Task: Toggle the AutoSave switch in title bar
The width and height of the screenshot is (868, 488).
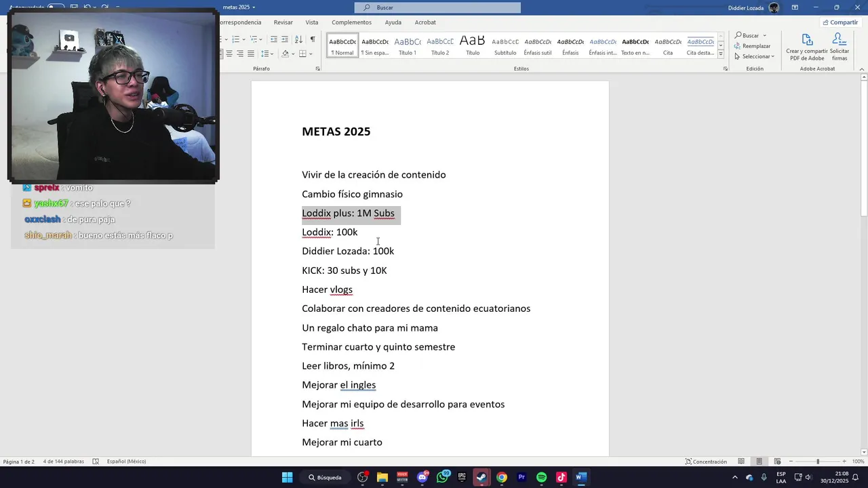Action: pyautogui.click(x=56, y=7)
